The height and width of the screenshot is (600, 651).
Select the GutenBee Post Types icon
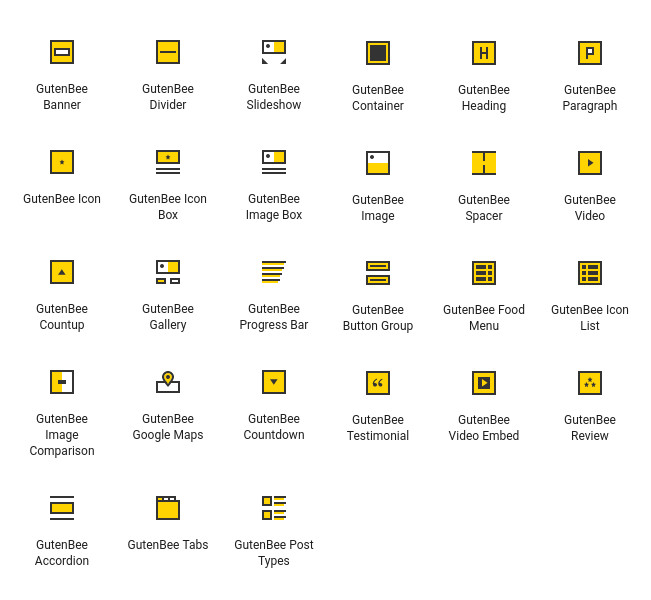pyautogui.click(x=274, y=508)
